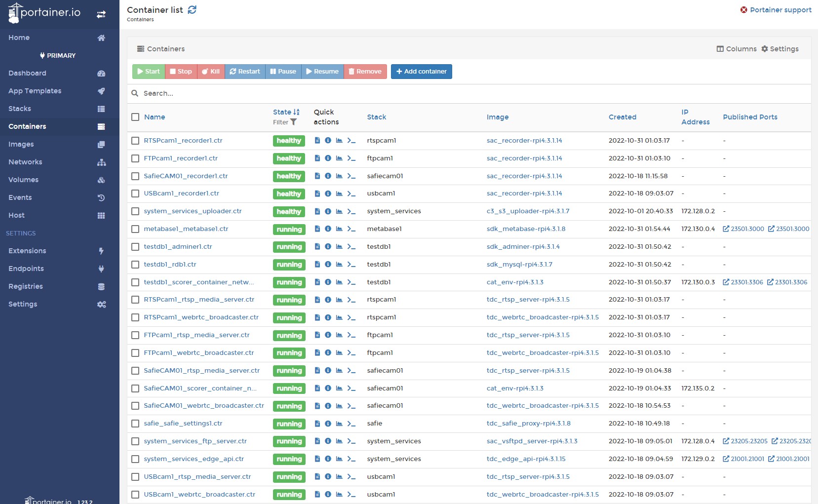Open exec console icon for metabase1_metabase1.ctr
The height and width of the screenshot is (504, 818).
(351, 229)
